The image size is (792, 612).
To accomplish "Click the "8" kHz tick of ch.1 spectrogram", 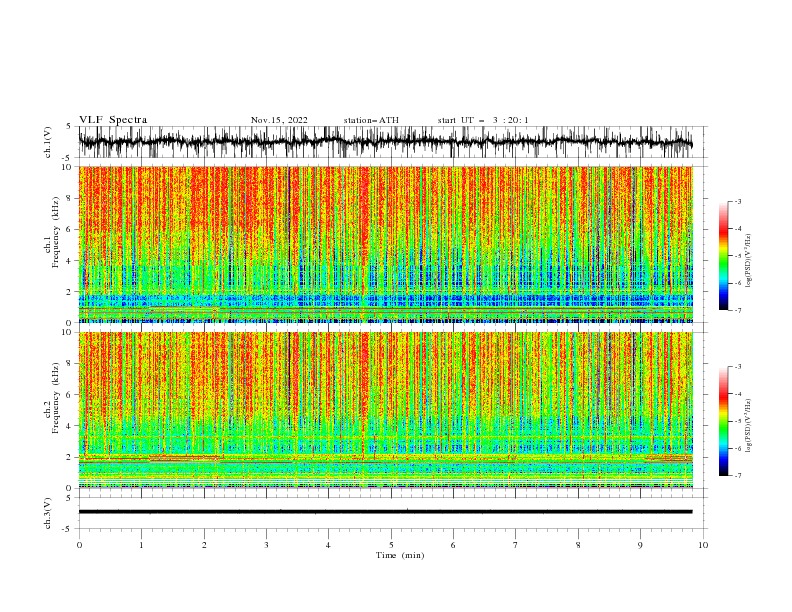I will pos(70,198).
